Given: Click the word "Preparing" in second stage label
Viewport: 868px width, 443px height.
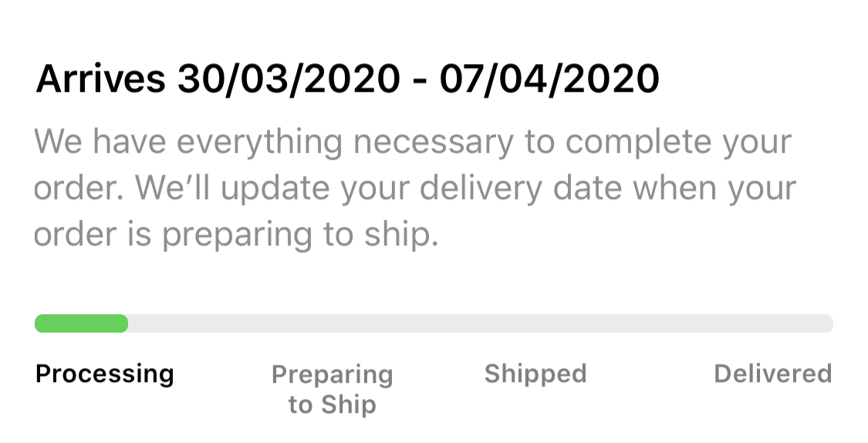Looking at the screenshot, I should pos(333,374).
